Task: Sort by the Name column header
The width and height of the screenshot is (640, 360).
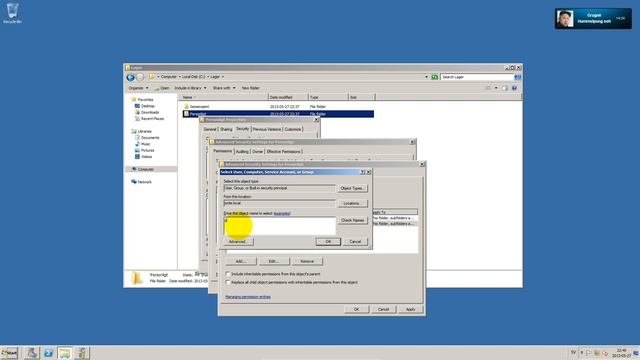Action: click(x=223, y=97)
